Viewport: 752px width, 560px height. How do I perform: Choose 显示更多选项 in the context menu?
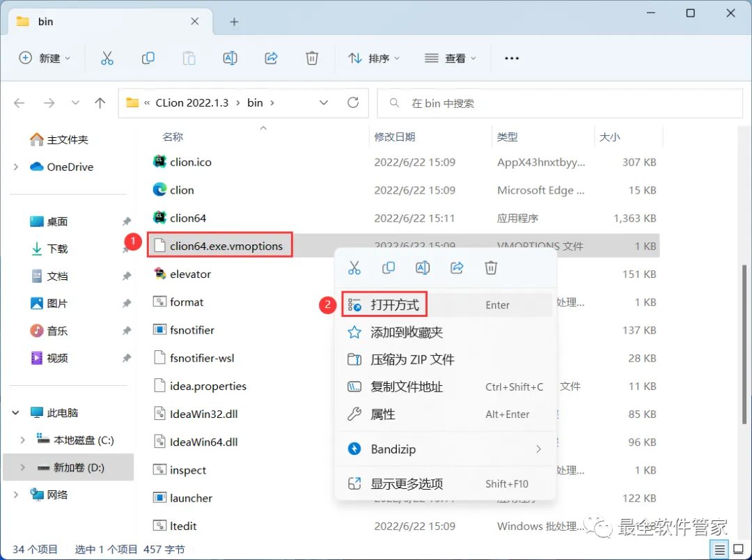(x=446, y=483)
